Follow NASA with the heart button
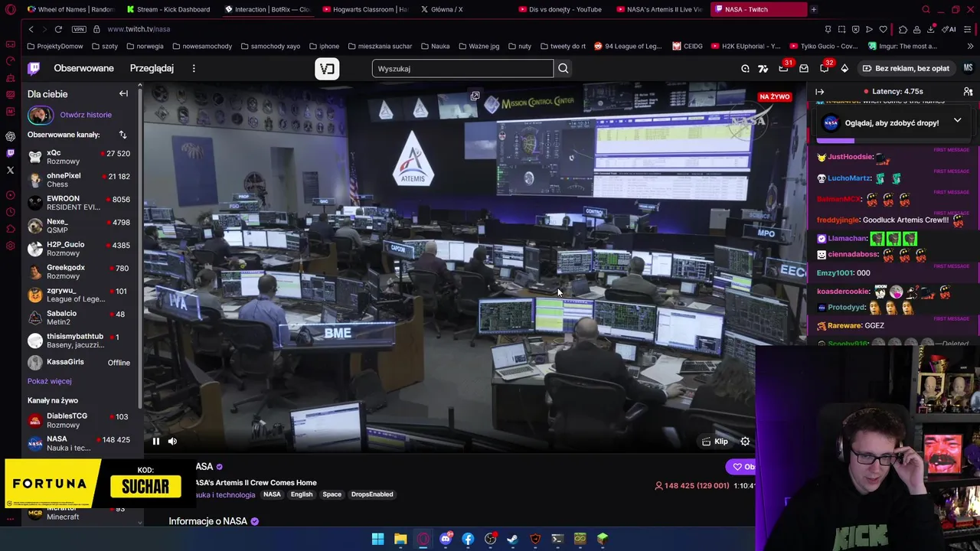 [741, 467]
